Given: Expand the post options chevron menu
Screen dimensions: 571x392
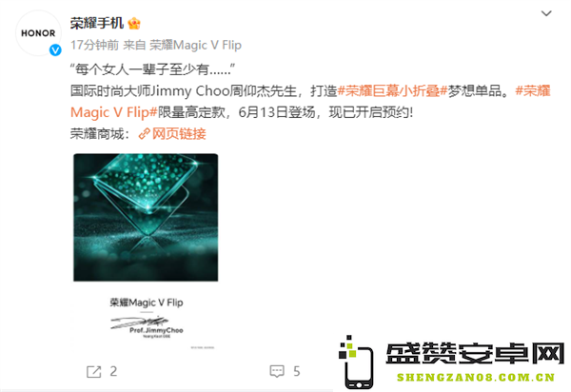Looking at the screenshot, I should [x=546, y=14].
